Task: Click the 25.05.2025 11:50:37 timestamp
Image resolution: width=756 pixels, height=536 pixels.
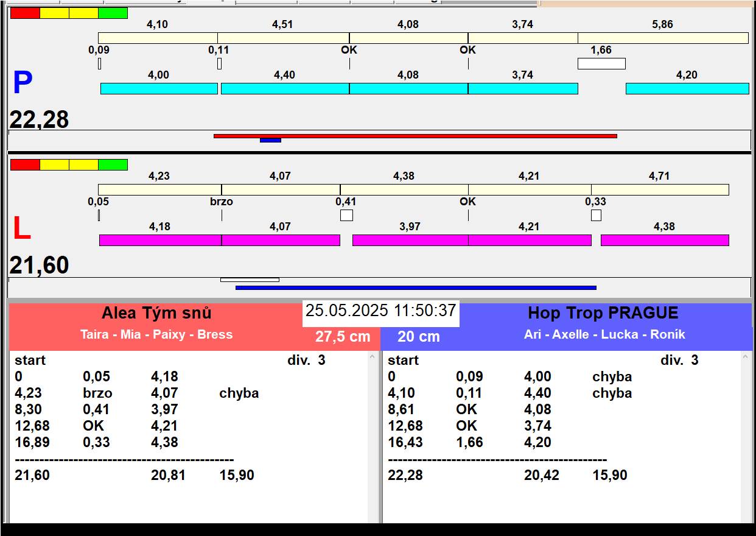Action: pos(381,311)
